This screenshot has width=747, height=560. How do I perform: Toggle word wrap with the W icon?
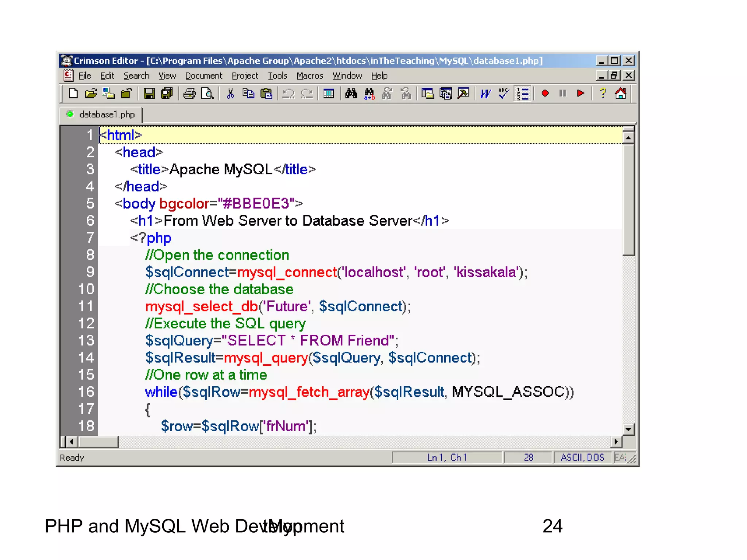(x=486, y=94)
